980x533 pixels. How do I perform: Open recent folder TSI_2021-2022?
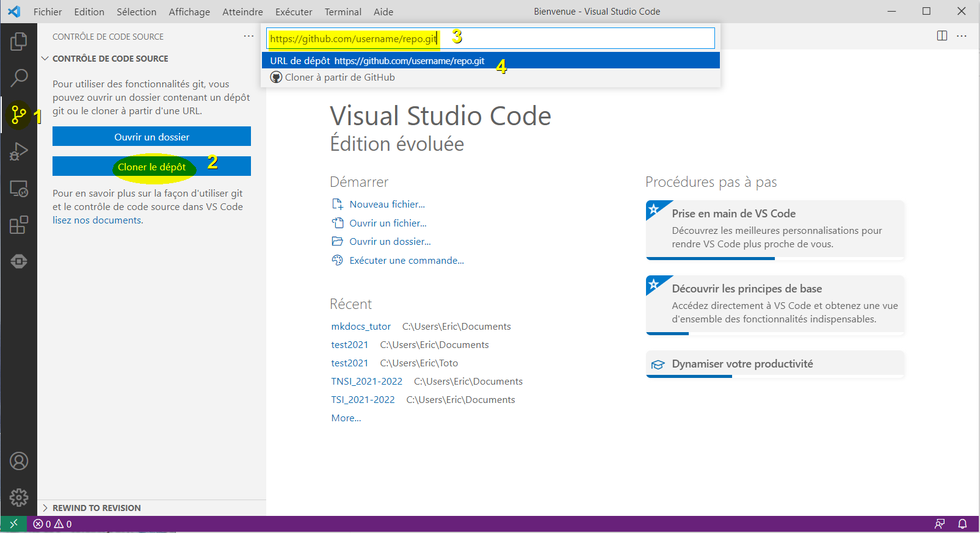(x=363, y=400)
